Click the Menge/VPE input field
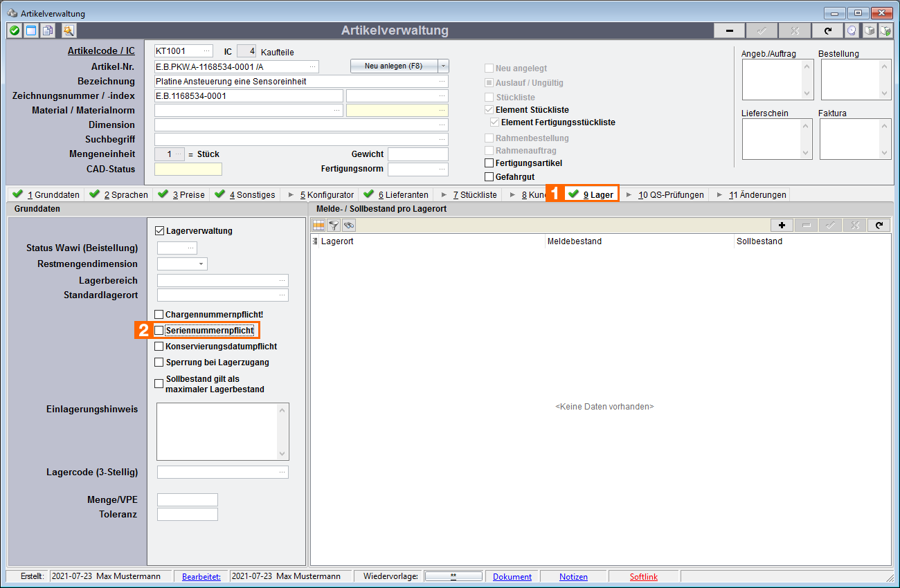900x588 pixels. (x=188, y=499)
